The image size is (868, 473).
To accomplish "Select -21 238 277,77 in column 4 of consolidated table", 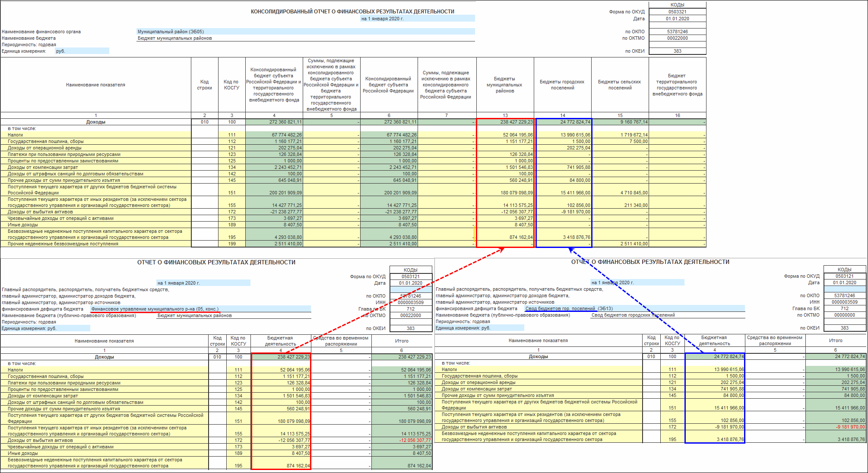I will [274, 212].
